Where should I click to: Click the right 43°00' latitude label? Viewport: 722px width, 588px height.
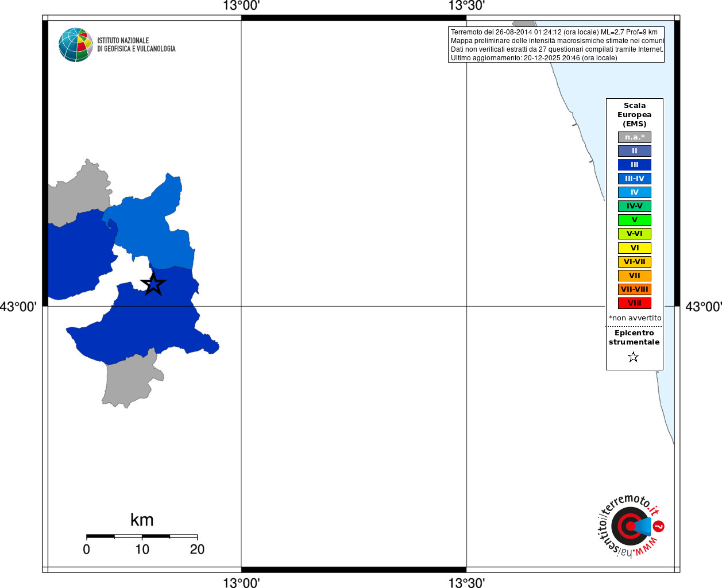[x=704, y=307]
